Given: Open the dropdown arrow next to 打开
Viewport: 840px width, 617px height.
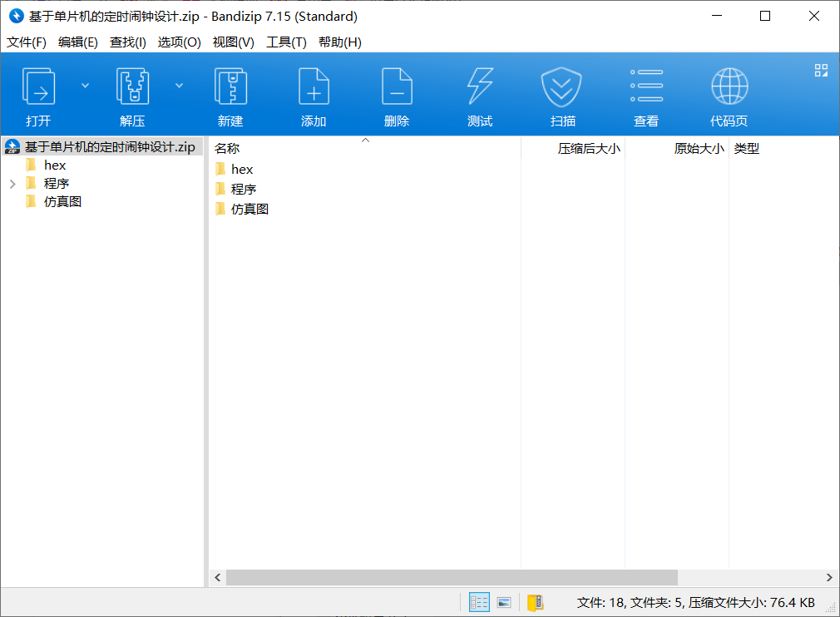Looking at the screenshot, I should click(x=85, y=85).
